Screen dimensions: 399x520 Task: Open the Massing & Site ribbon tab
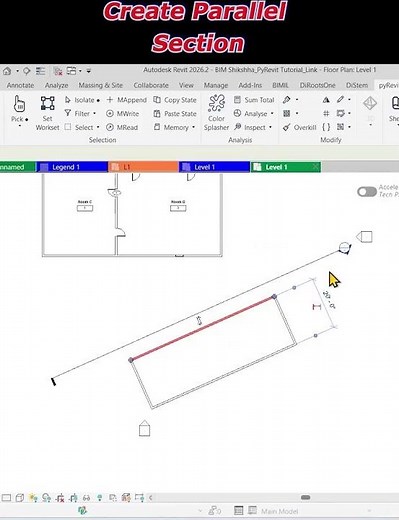(101, 85)
